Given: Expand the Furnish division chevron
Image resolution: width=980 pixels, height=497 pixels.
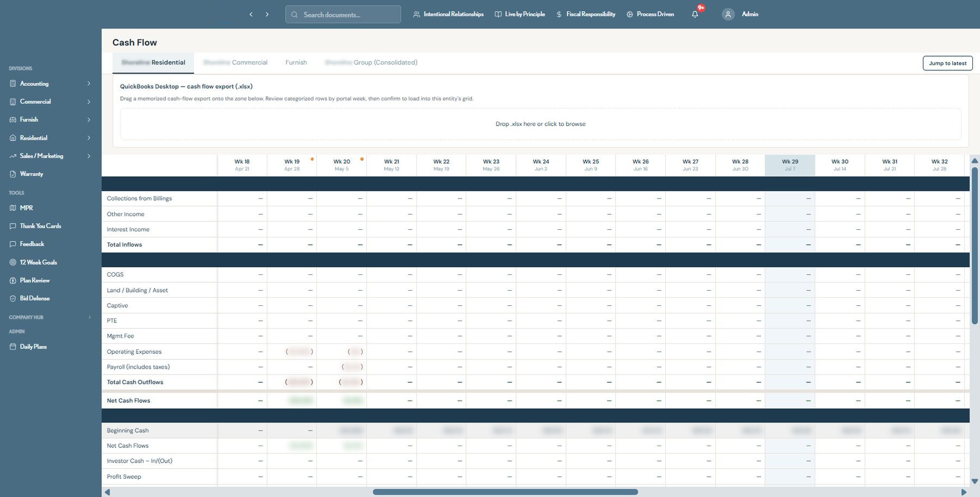Looking at the screenshot, I should pyautogui.click(x=89, y=120).
